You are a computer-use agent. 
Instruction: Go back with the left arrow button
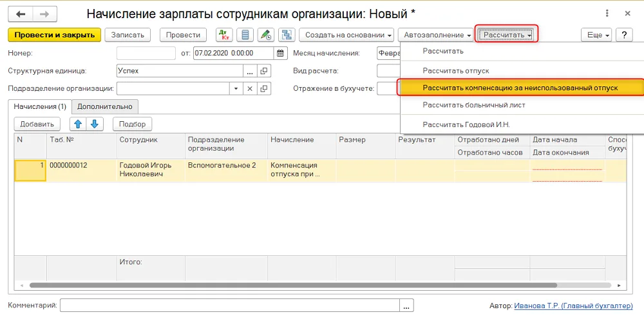(20, 14)
